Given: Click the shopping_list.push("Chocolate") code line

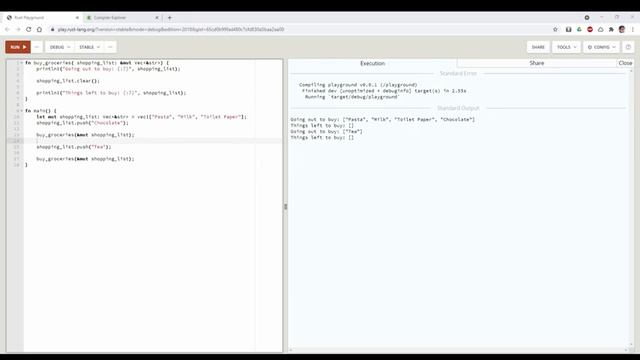Looking at the screenshot, I should (x=82, y=123).
